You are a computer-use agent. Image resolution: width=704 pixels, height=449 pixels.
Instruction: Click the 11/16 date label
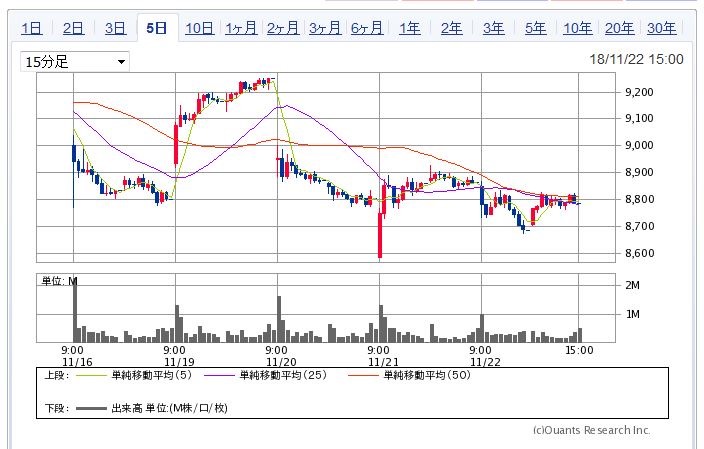pyautogui.click(x=77, y=362)
